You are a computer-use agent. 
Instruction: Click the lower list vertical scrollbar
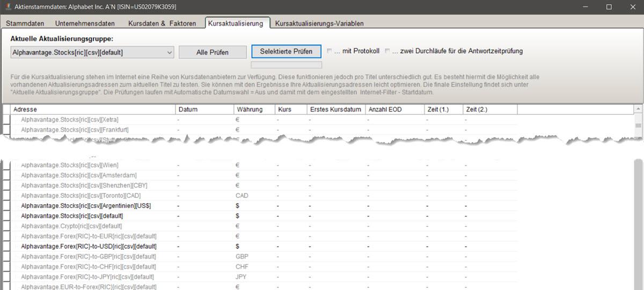coord(638,225)
